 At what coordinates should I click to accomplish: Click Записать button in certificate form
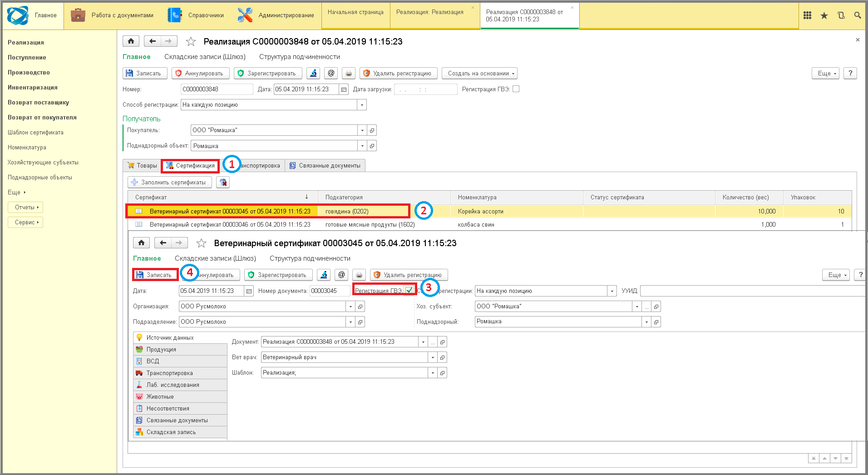point(155,275)
